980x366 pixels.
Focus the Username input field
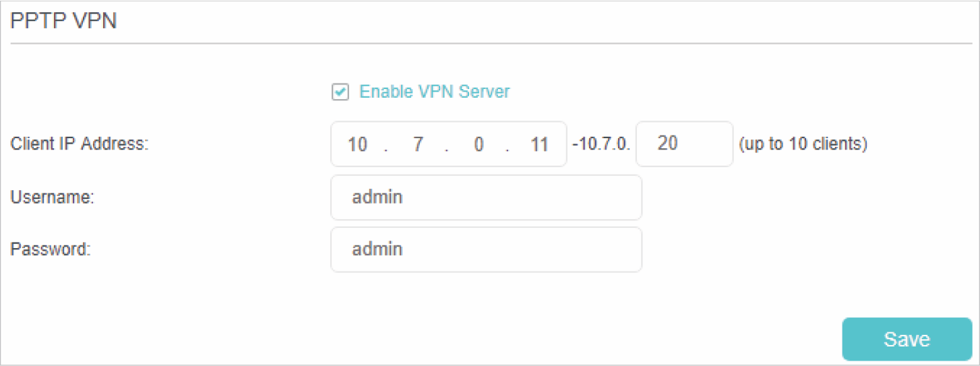pyautogui.click(x=486, y=197)
